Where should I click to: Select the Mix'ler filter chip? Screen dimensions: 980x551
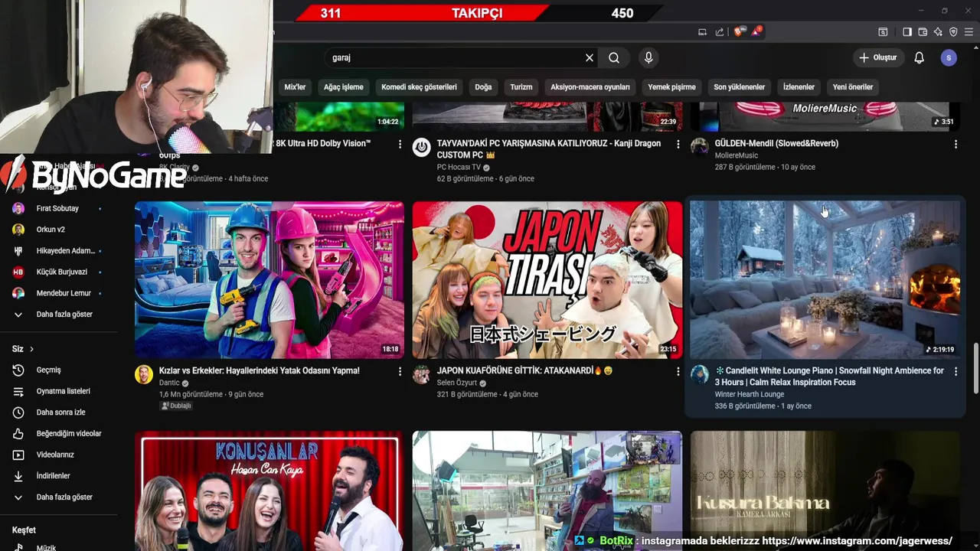tap(295, 87)
